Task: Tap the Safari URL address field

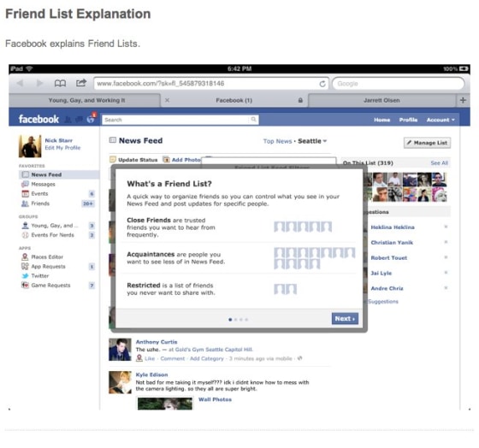Action: click(x=211, y=84)
